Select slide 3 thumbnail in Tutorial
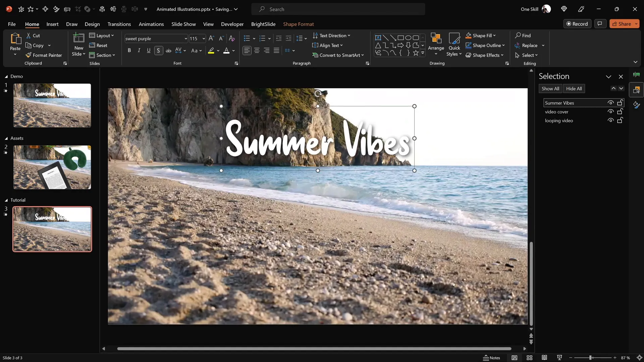The width and height of the screenshot is (644, 362). [52, 229]
